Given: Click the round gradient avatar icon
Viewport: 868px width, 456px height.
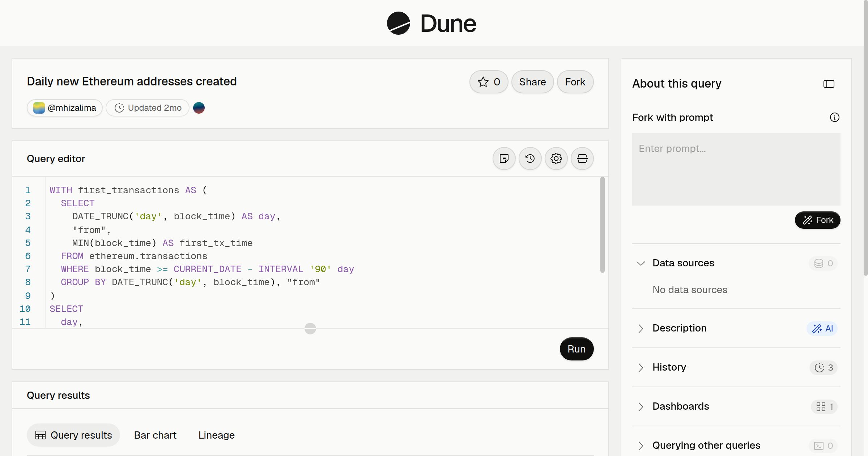Looking at the screenshot, I should (199, 108).
